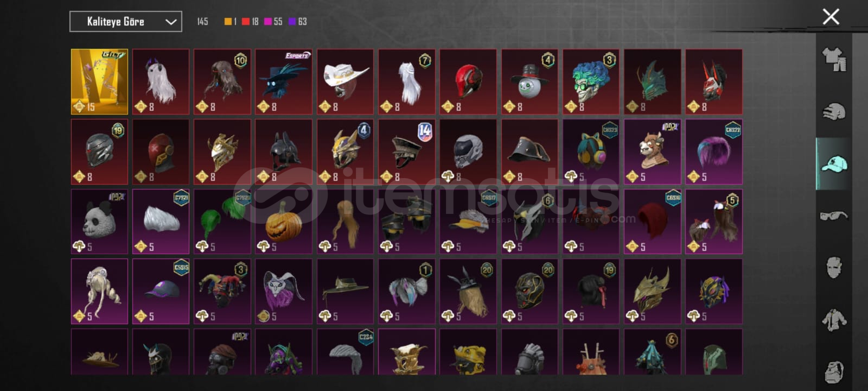Viewport: 868px width, 391px height.
Task: Open the glasses category sidebar icon
Action: pos(834,216)
